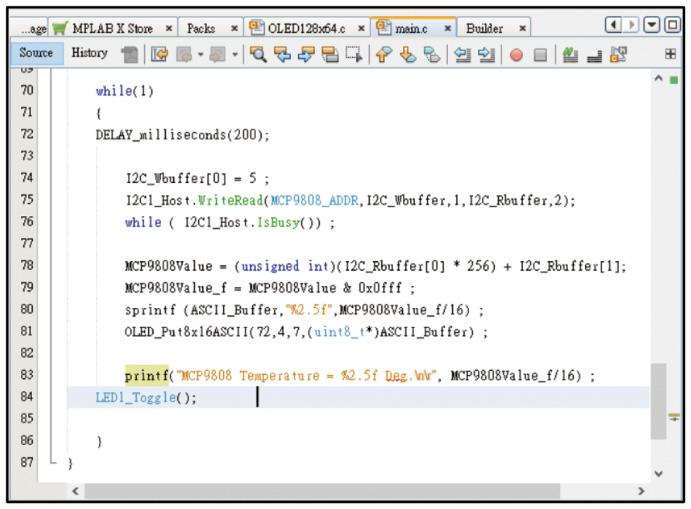Open the Forward navigation history dropdown arrow
Screen dimensions: 691x509
[234, 54]
